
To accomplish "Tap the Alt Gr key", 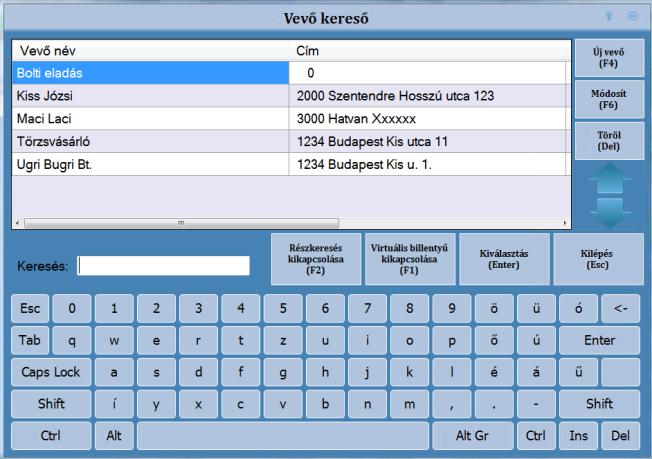I will pos(472,436).
